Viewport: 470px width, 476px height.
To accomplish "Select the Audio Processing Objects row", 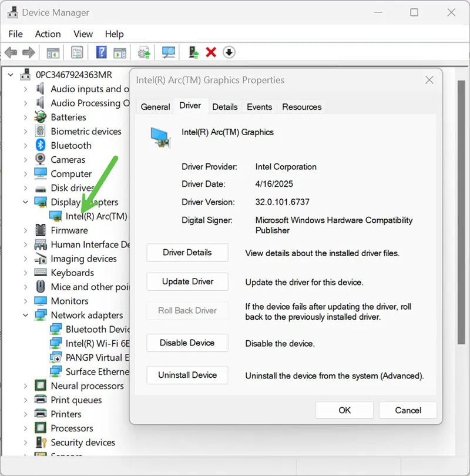I will point(82,103).
